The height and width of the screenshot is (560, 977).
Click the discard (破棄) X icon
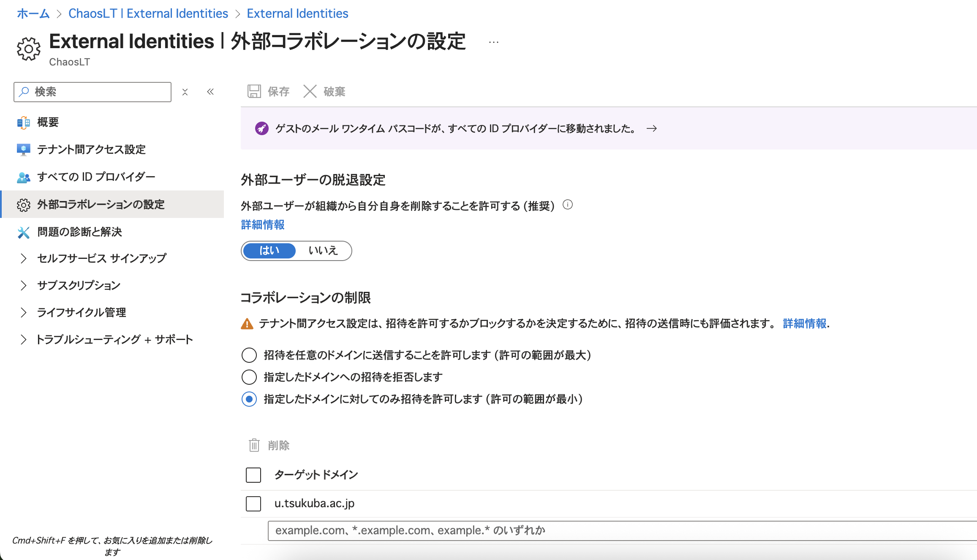pos(310,91)
